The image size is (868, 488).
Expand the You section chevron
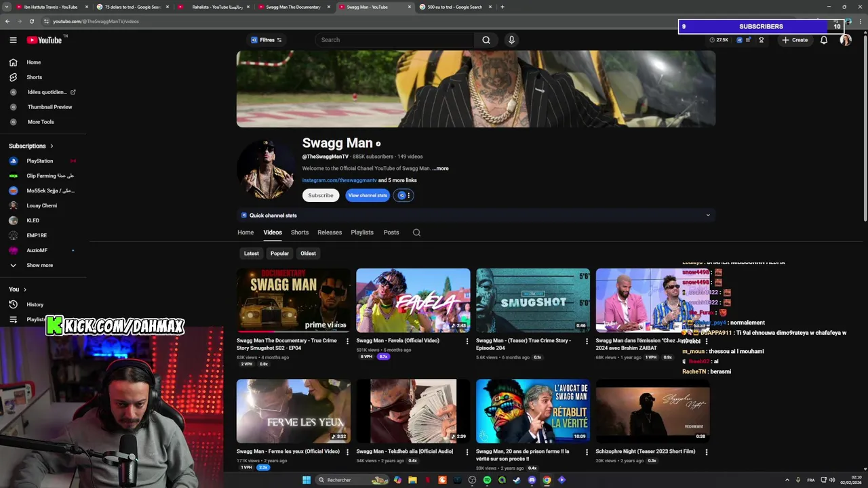pyautogui.click(x=24, y=289)
